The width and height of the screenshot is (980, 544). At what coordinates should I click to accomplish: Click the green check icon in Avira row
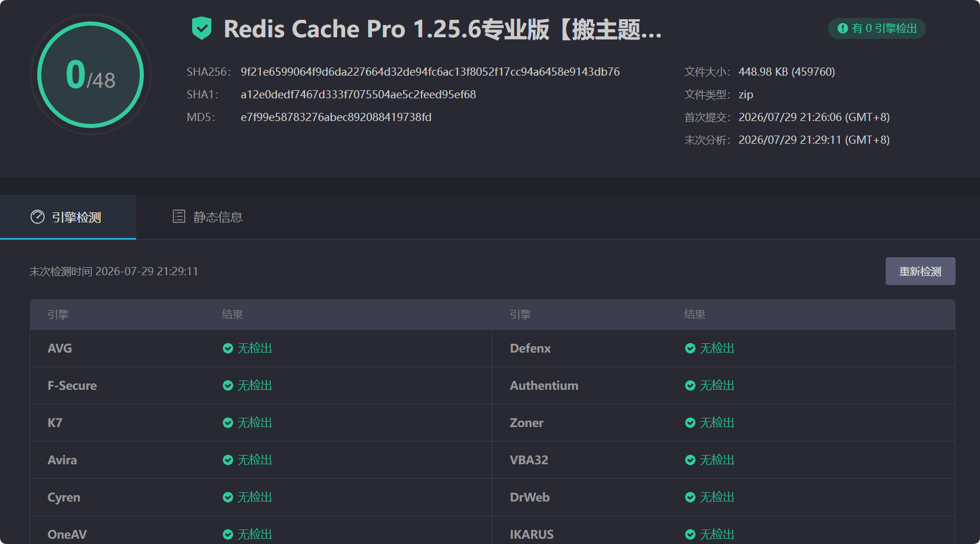click(228, 460)
